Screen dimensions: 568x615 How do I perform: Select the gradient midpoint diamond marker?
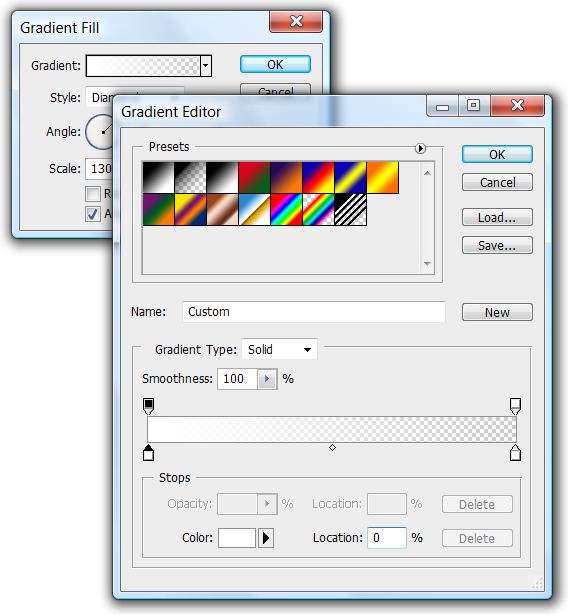click(332, 448)
